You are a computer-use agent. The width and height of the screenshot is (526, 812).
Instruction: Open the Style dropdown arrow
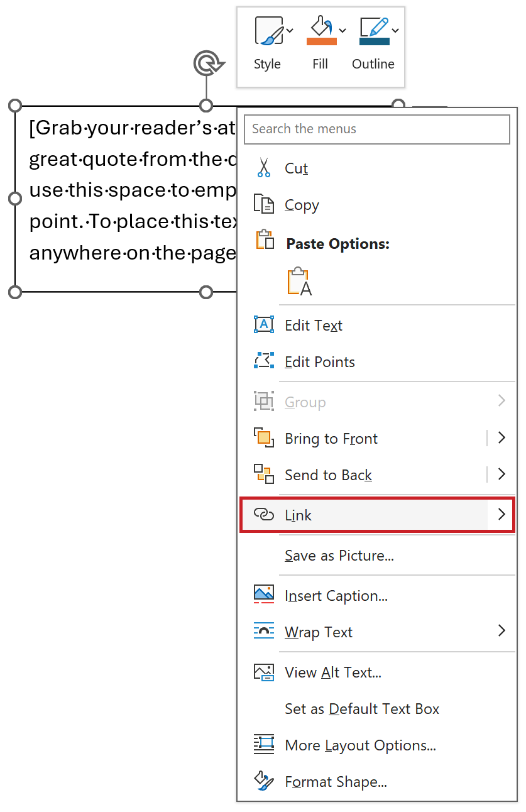pyautogui.click(x=290, y=30)
